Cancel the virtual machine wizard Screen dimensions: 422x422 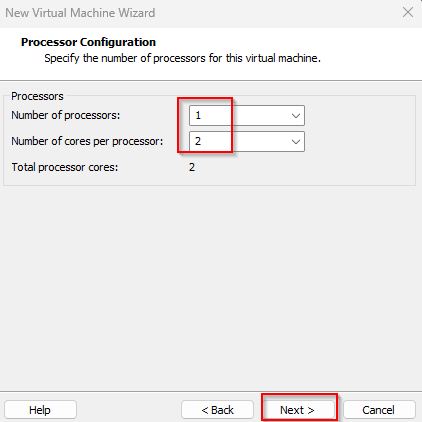tap(379, 410)
